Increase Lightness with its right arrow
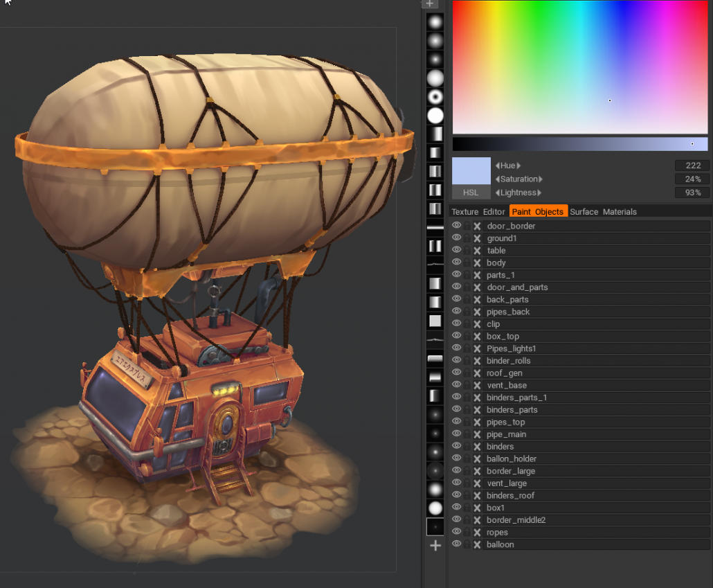Viewport: 713px width, 588px height. (x=541, y=193)
